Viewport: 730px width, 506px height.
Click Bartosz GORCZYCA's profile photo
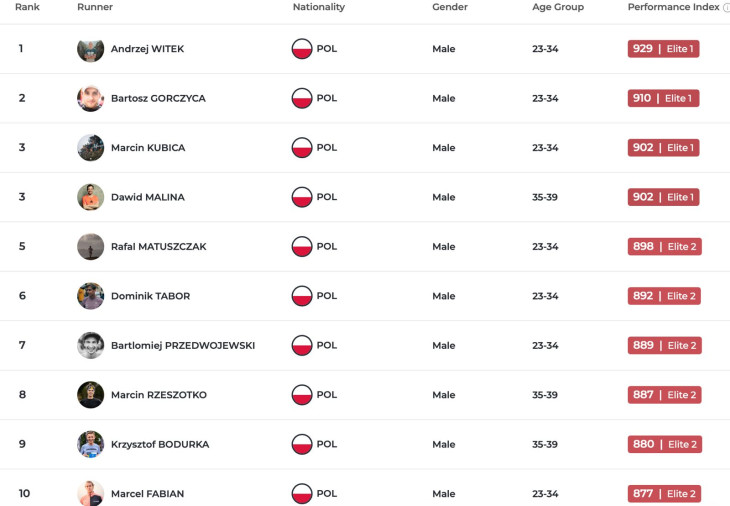(x=91, y=98)
